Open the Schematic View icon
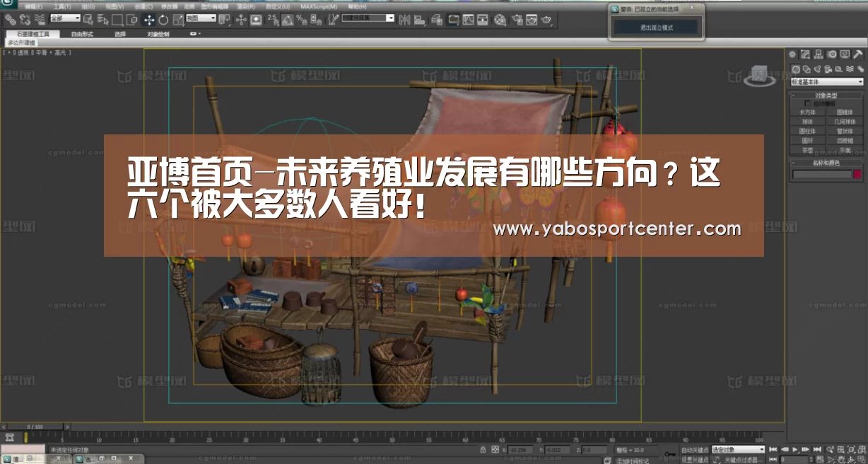The image size is (868, 464). tap(482, 19)
